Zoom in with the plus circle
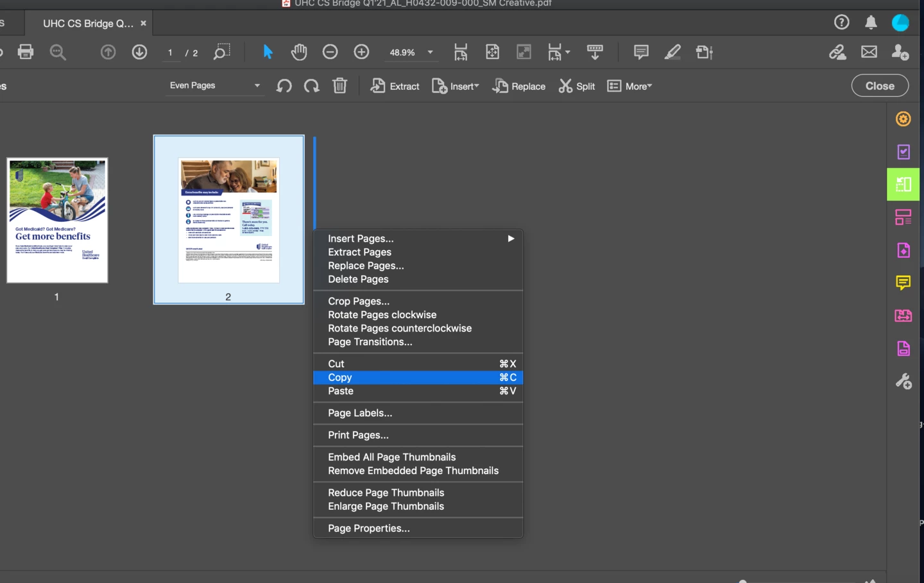This screenshot has height=583, width=924. (x=361, y=52)
